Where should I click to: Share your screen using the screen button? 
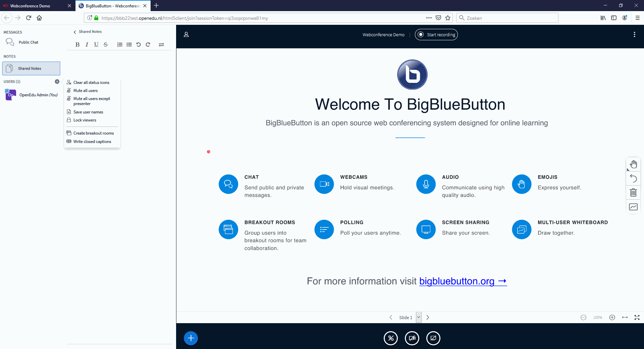pyautogui.click(x=433, y=338)
